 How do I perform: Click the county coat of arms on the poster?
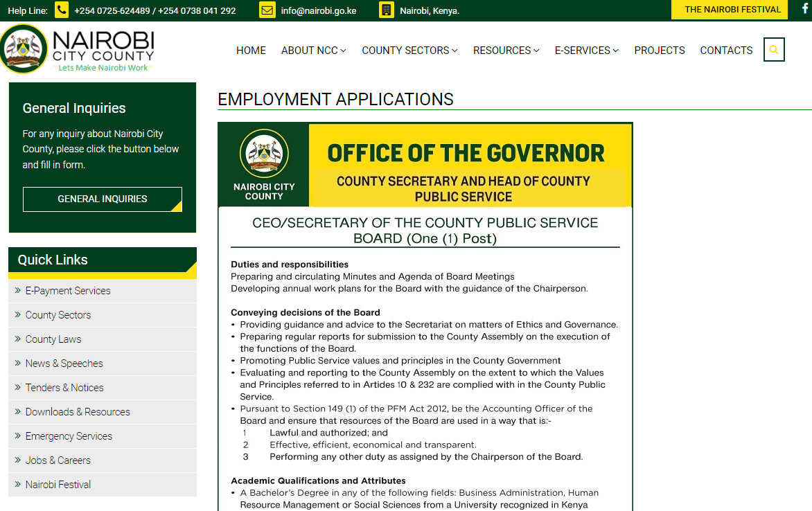263,152
